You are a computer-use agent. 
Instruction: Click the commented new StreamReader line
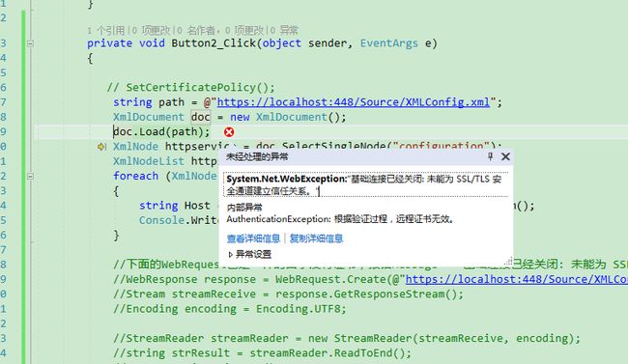pos(347,338)
